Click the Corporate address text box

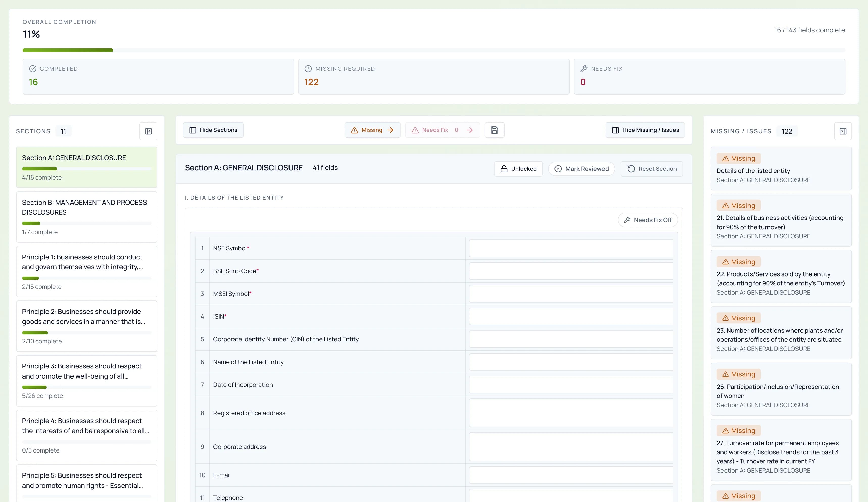click(x=571, y=446)
